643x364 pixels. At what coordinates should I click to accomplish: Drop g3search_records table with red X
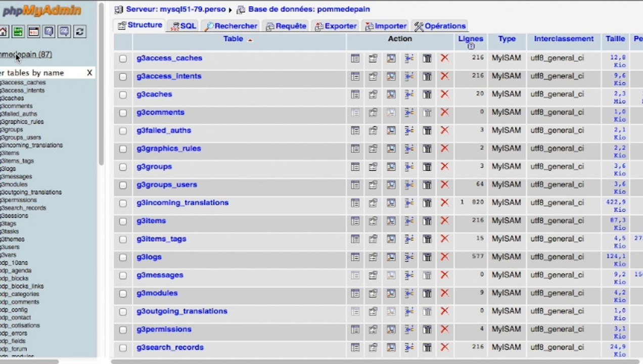coord(444,348)
